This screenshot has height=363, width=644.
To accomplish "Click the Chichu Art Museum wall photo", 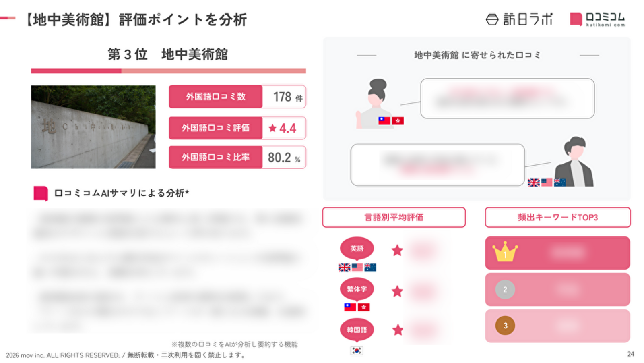I will click(93, 127).
